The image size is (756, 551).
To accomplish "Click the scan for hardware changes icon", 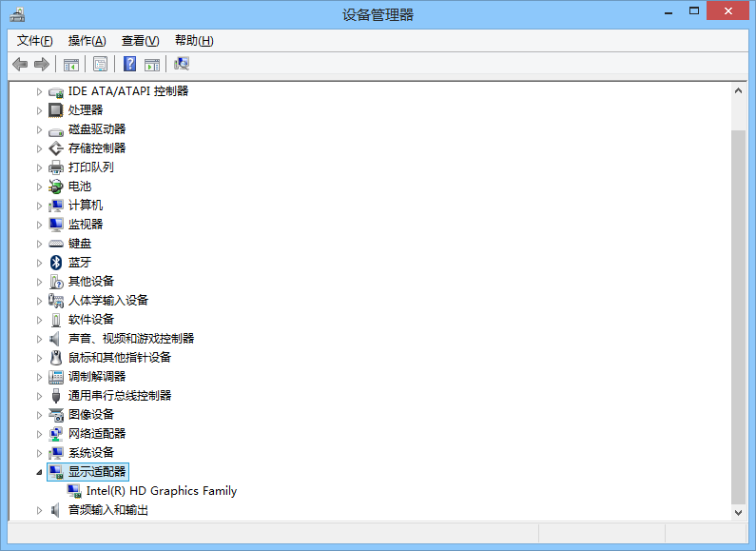I will pos(182,64).
